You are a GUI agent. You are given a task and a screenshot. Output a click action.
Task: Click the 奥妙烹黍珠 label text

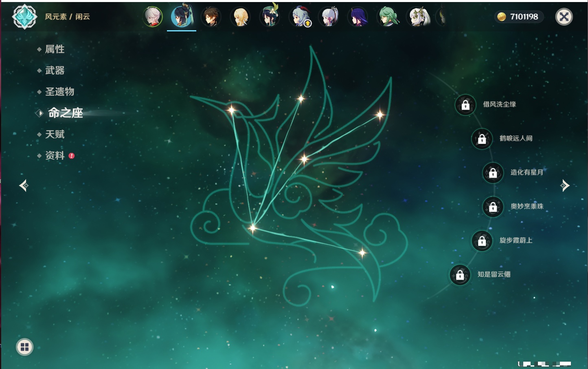(x=527, y=206)
